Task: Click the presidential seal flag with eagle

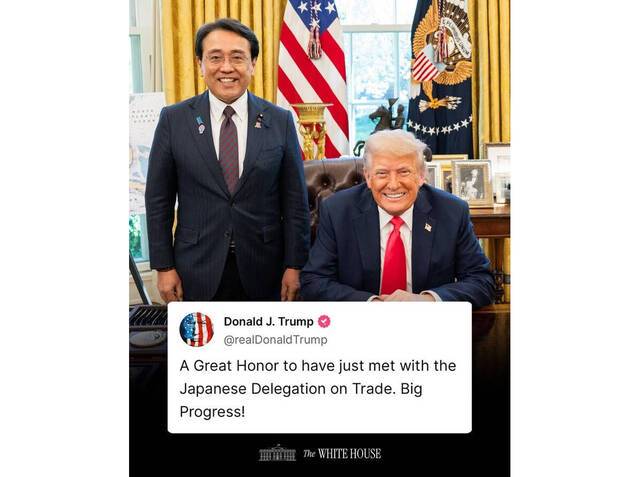Action: (x=440, y=73)
